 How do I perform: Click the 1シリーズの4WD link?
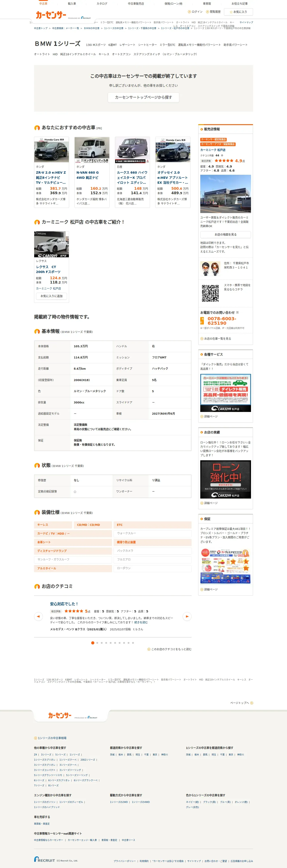point(141,802)
